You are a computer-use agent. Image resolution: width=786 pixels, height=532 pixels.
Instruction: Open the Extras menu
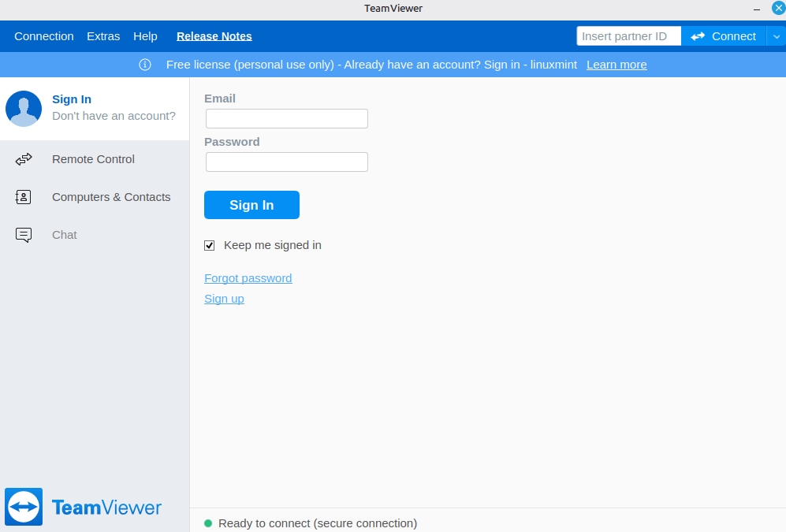pos(102,35)
